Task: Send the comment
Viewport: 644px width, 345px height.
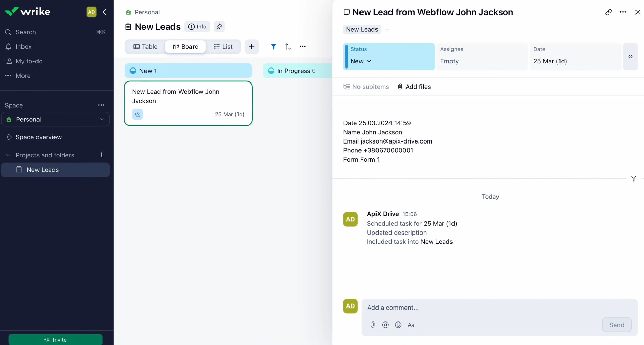Action: click(x=617, y=325)
